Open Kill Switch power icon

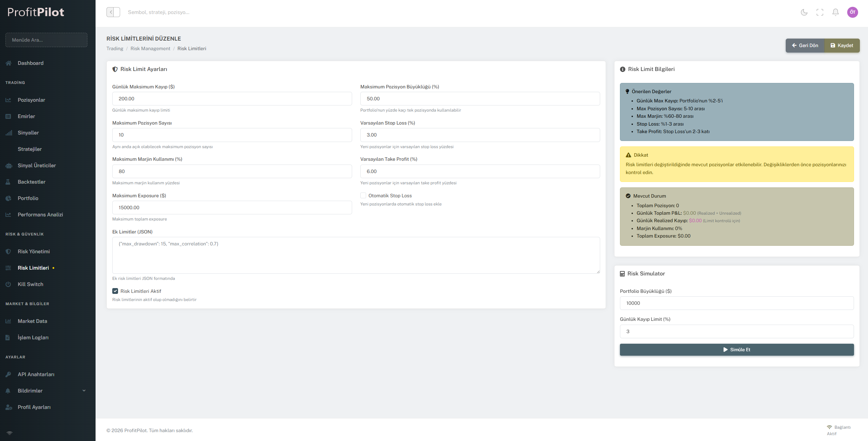pyautogui.click(x=9, y=284)
